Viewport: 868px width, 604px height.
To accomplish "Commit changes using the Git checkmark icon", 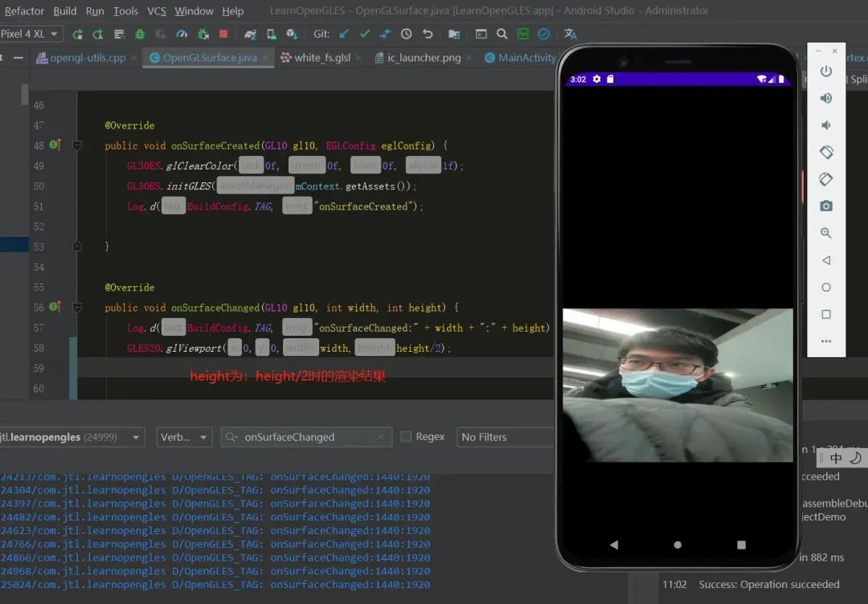I will point(364,35).
